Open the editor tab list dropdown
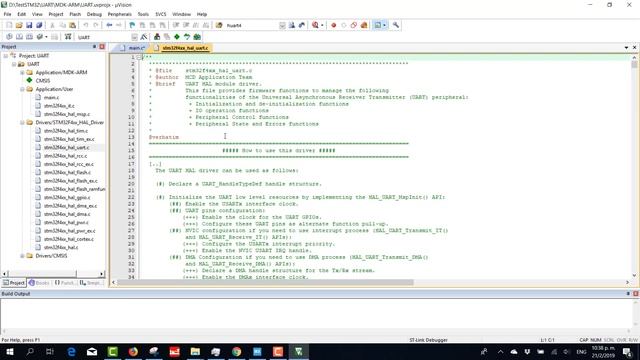 point(626,48)
